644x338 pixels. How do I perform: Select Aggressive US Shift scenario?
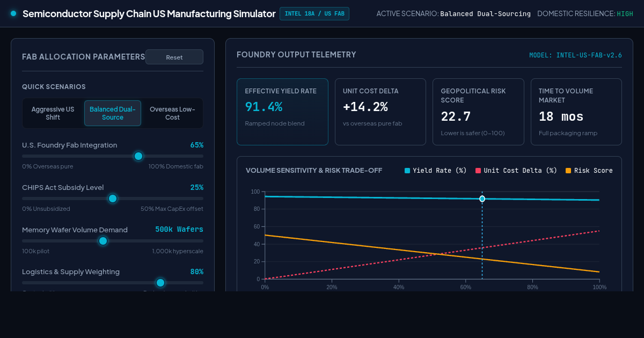pos(53,113)
